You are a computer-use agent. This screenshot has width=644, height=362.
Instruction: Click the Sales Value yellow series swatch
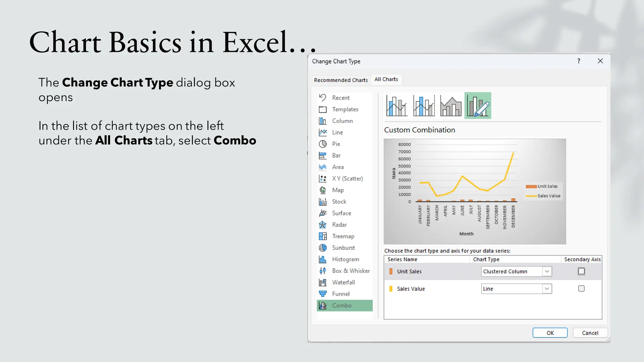click(391, 289)
